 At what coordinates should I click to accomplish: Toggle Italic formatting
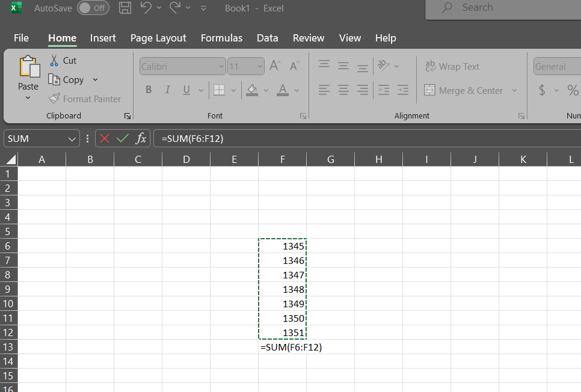point(167,90)
